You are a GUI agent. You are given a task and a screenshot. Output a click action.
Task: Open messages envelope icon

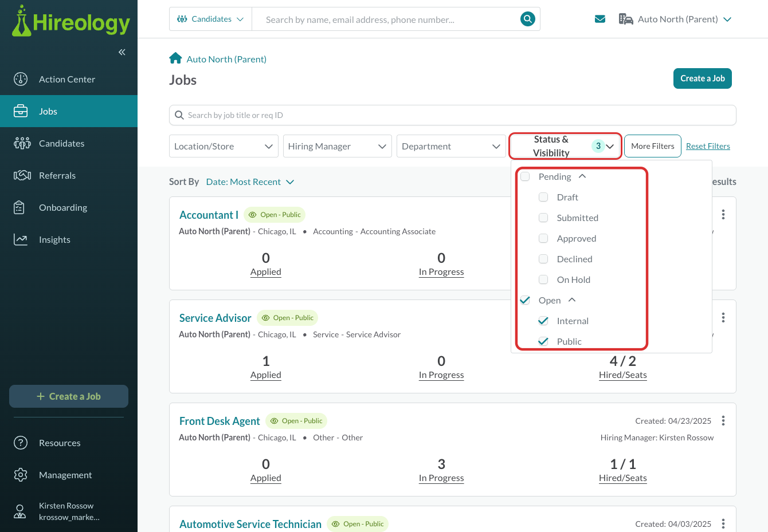pyautogui.click(x=600, y=19)
